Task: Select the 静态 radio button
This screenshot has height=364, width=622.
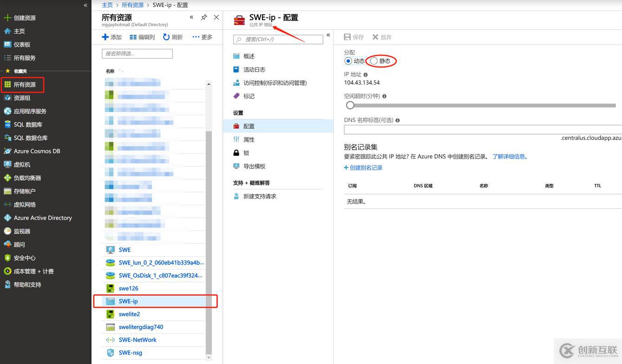Action: click(373, 61)
